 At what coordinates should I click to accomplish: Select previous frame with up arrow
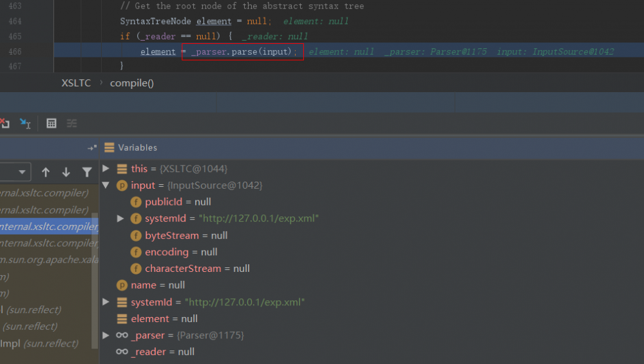click(x=46, y=172)
